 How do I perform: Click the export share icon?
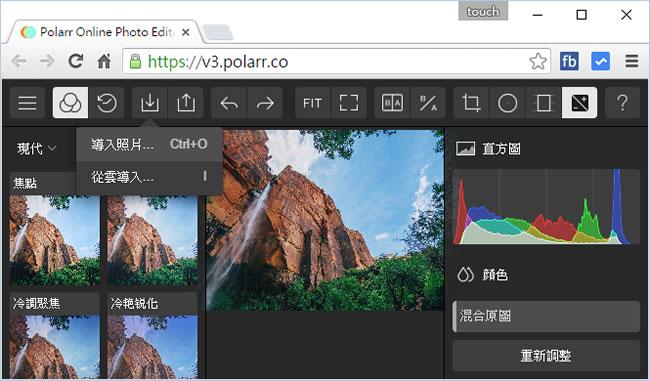coord(186,103)
